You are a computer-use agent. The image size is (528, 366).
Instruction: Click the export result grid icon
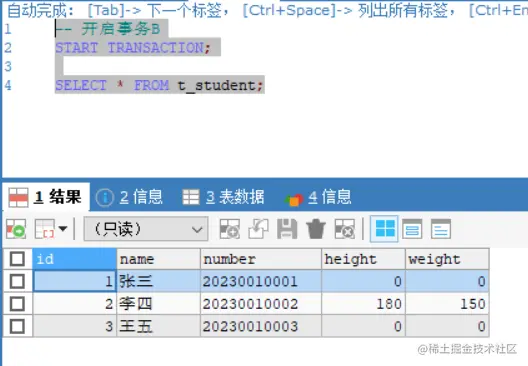[x=45, y=229]
